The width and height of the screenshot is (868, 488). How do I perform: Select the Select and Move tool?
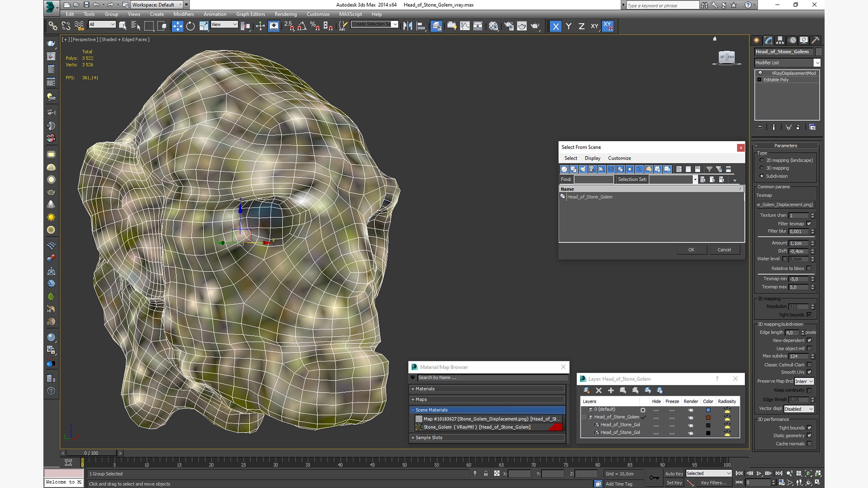click(178, 26)
